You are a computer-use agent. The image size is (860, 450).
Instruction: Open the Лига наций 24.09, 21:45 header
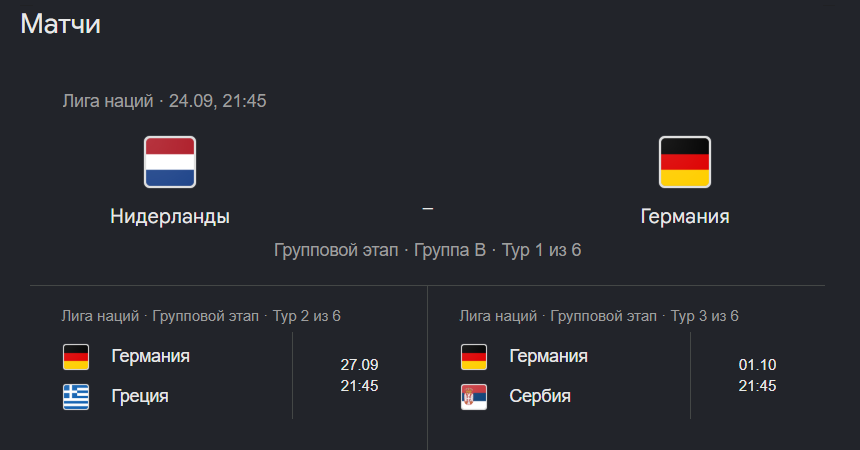pos(165,101)
